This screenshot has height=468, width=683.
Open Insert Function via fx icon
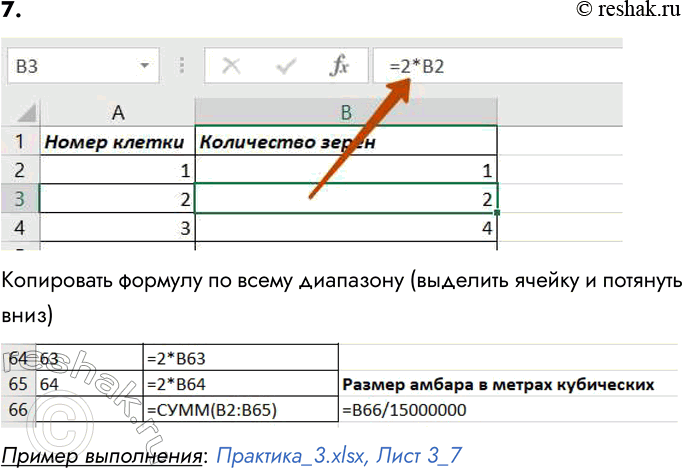340,67
